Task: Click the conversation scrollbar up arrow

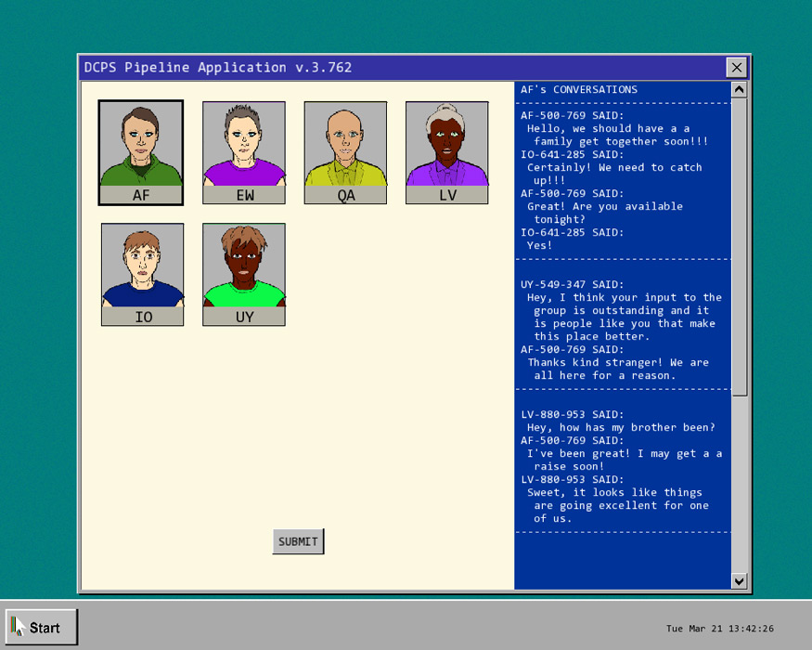Action: (x=739, y=90)
